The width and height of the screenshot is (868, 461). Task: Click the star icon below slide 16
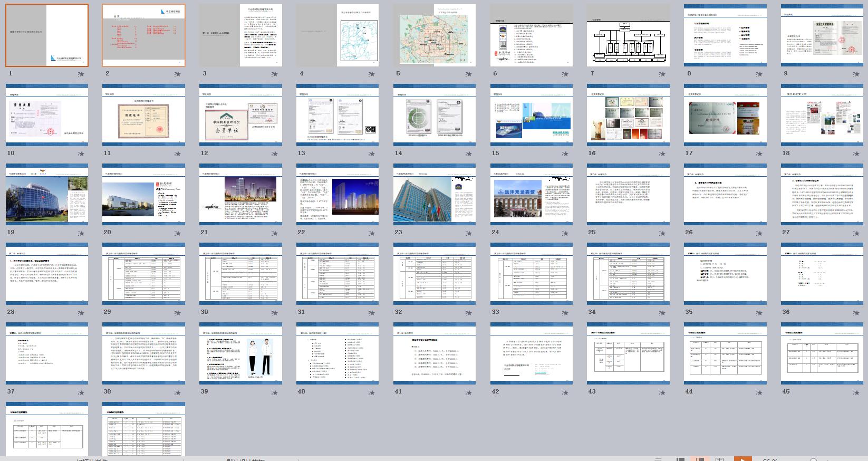(663, 154)
